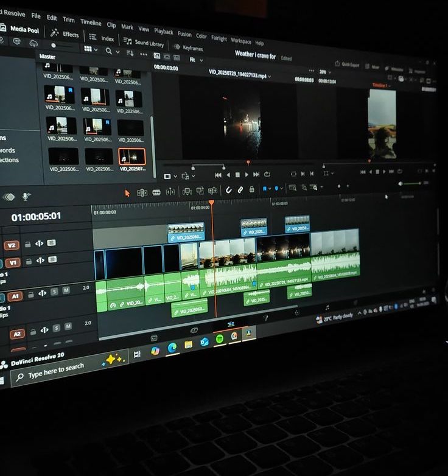Play forward in the source viewer
Screen dimensions: 448x476
(x=247, y=175)
